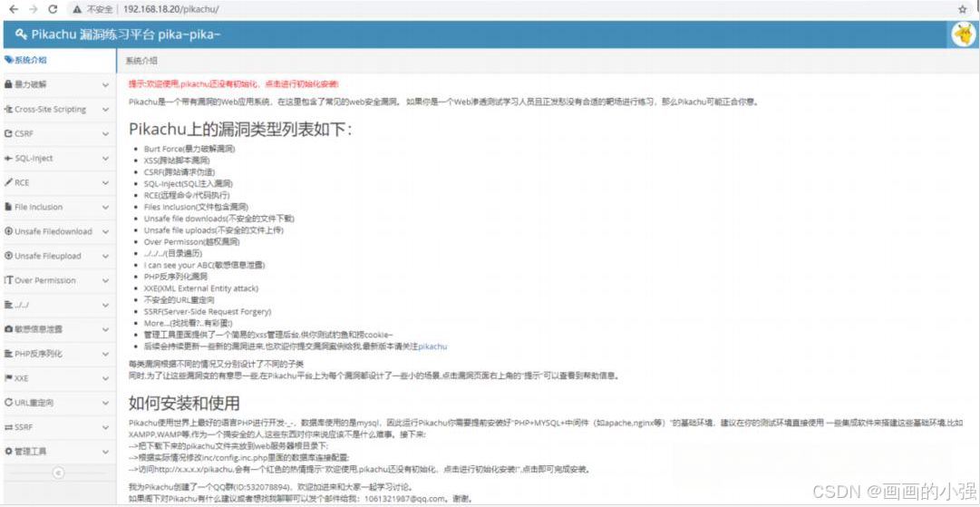Click the redirect icon for URL重定向
The width and height of the screenshot is (980, 507).
point(9,403)
